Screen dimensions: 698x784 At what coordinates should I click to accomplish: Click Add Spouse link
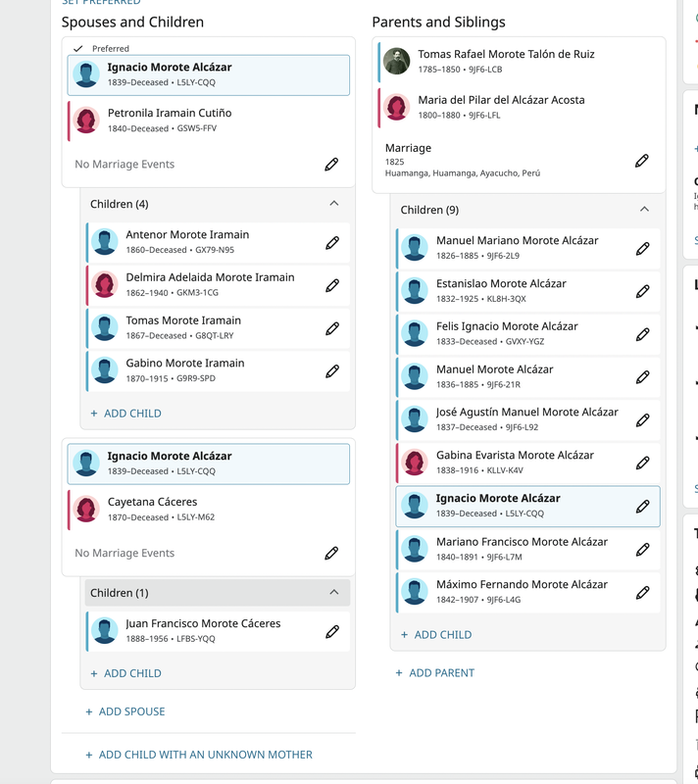click(125, 711)
